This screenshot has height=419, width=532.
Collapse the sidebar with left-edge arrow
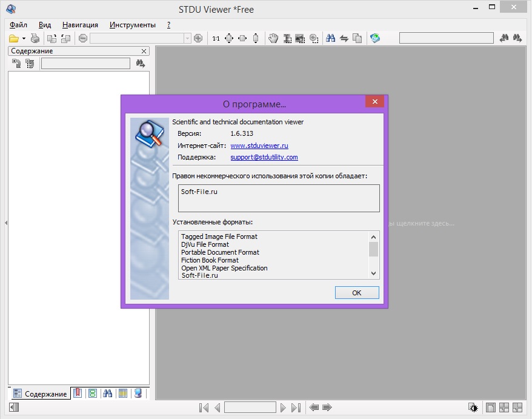click(6, 223)
